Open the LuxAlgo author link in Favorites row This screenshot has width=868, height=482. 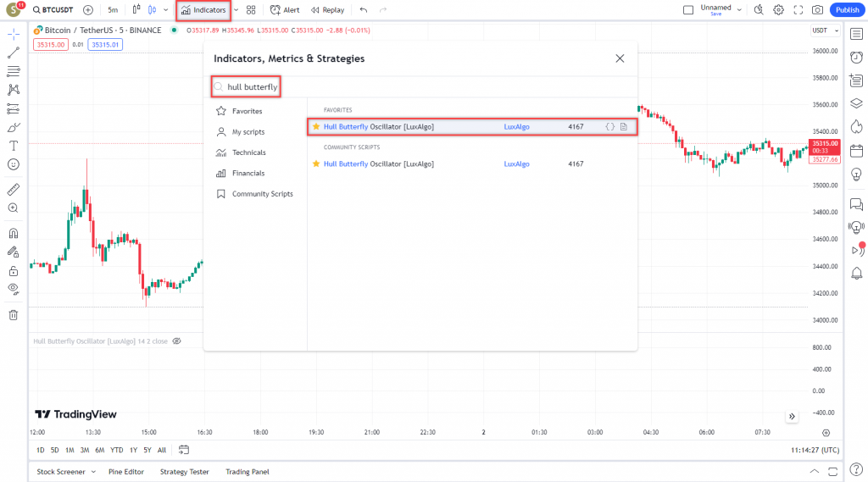tap(516, 127)
